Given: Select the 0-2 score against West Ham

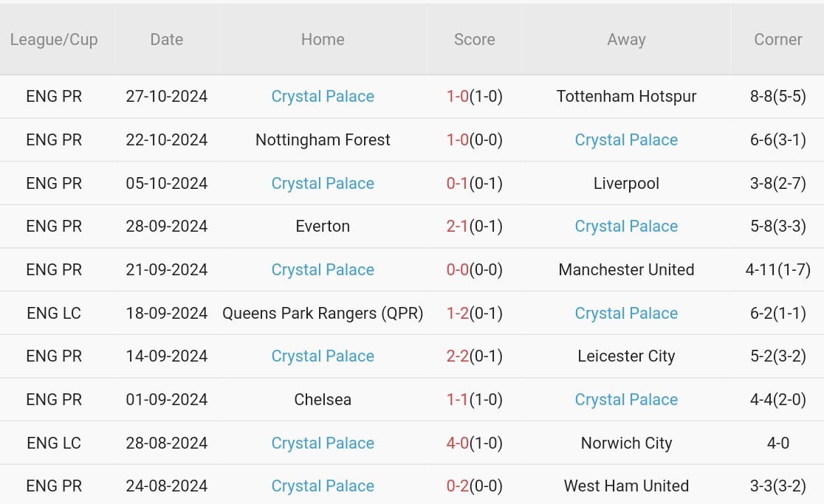Looking at the screenshot, I should click(458, 486).
